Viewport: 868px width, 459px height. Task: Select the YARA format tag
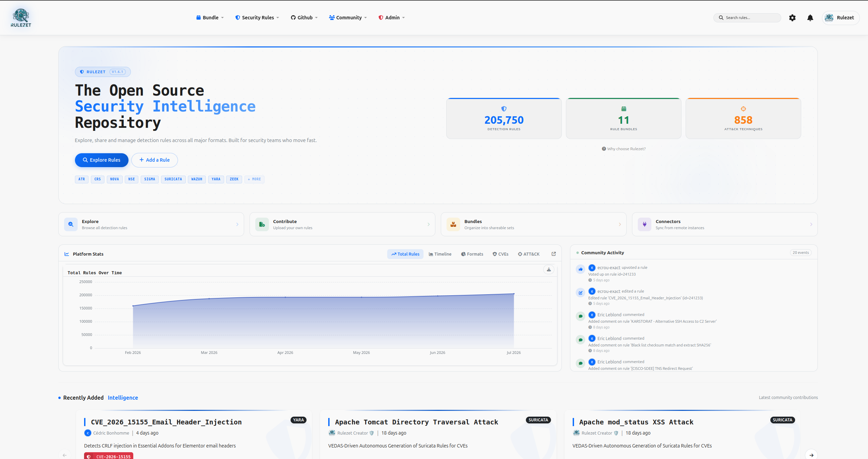(x=216, y=179)
